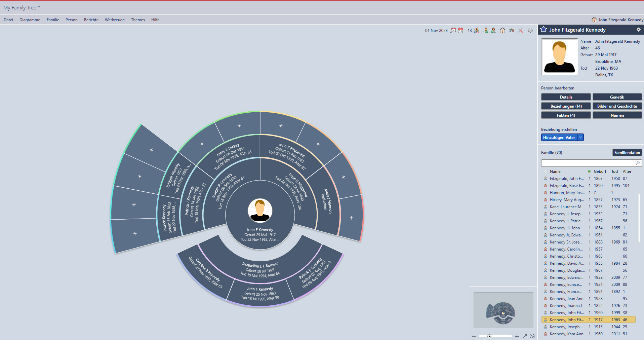
Task: Toggle the minimap collapse icon
Action: click(x=532, y=336)
